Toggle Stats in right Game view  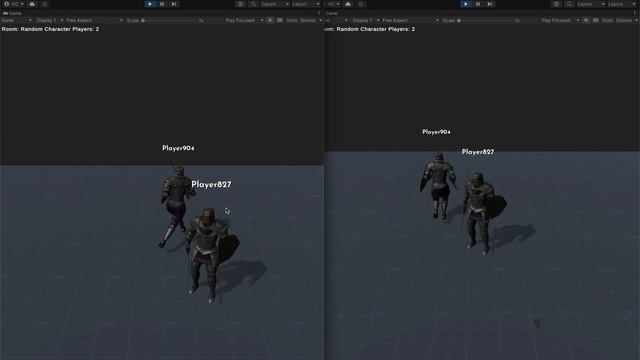click(607, 20)
